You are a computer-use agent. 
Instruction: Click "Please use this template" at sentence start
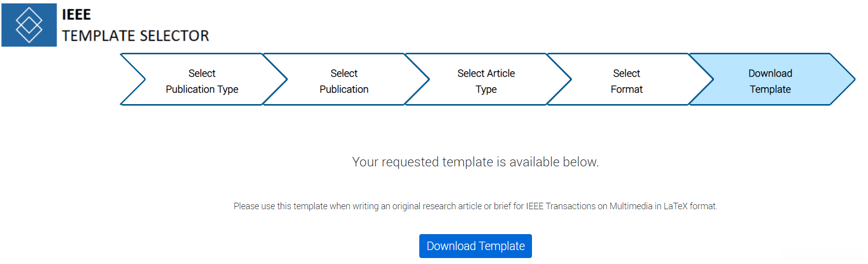(x=280, y=206)
